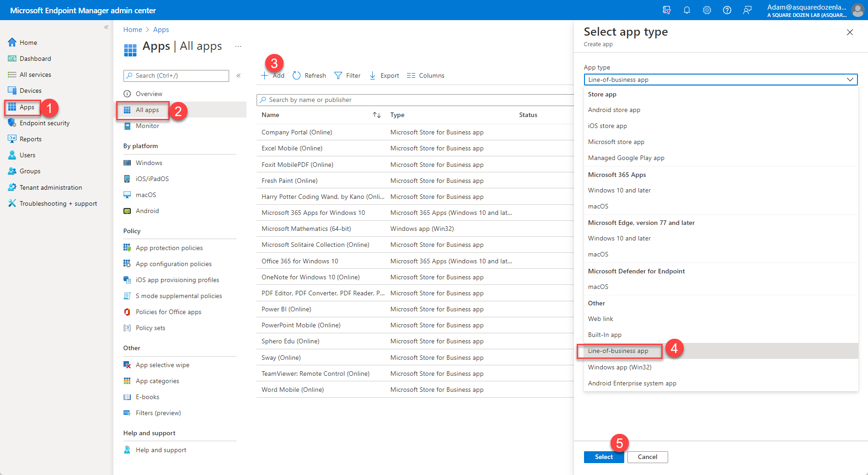Focus the Search (Ctrl+/) menu field
Viewport: 868px width, 475px height.
[x=176, y=75]
